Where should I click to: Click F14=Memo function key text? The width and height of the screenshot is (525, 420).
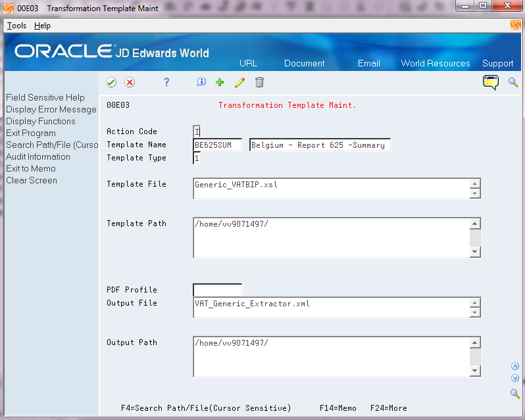coord(338,408)
